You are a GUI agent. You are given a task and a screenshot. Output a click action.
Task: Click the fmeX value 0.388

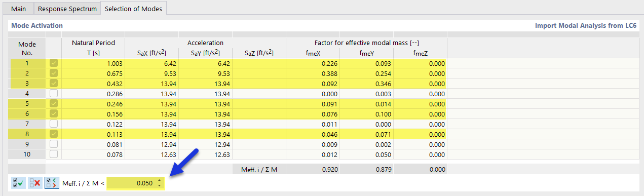313,73
